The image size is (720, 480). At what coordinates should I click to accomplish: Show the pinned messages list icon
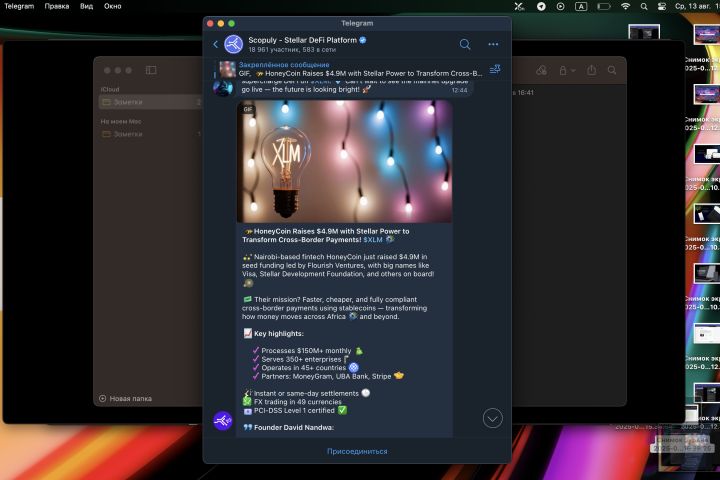(x=495, y=69)
